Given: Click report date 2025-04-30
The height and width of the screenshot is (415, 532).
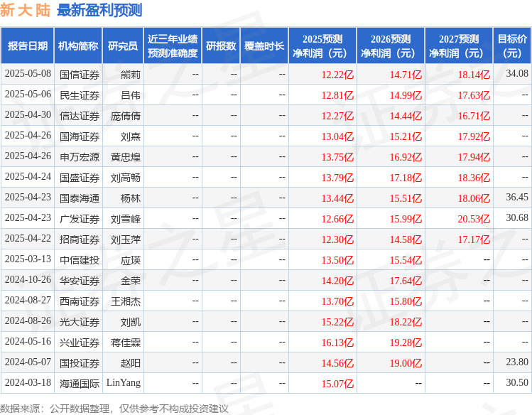Looking at the screenshot, I should [x=28, y=114].
